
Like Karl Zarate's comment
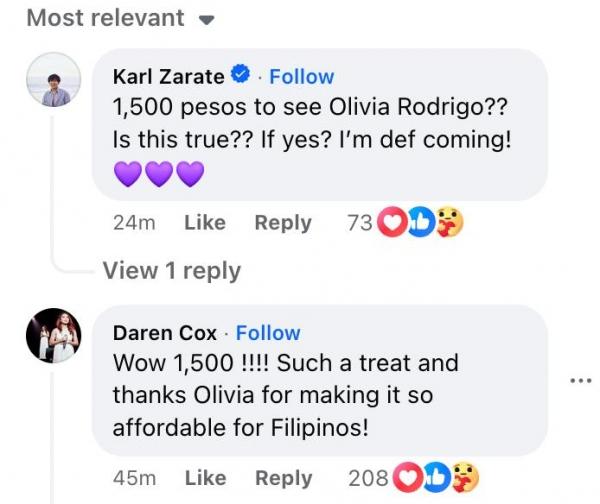[205, 222]
